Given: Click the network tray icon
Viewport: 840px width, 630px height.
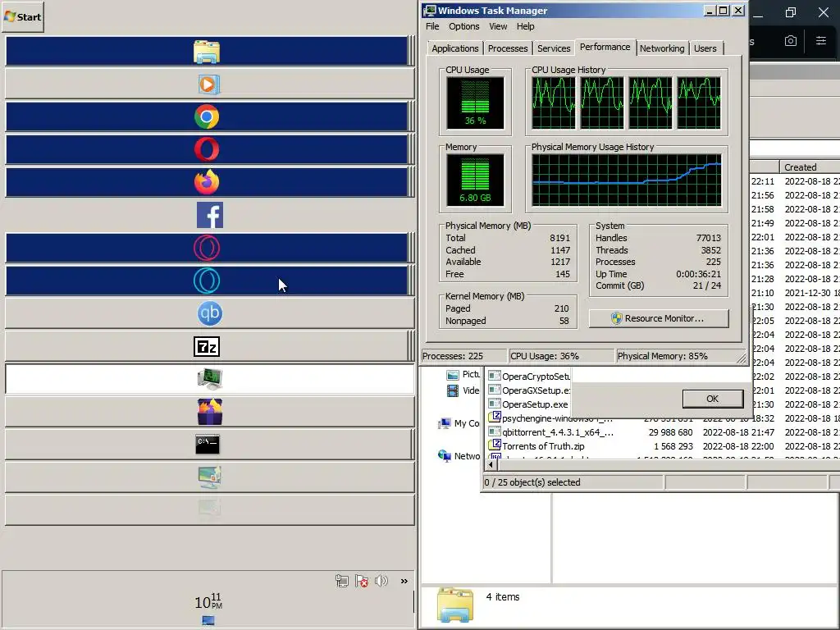Looking at the screenshot, I should click(342, 581).
